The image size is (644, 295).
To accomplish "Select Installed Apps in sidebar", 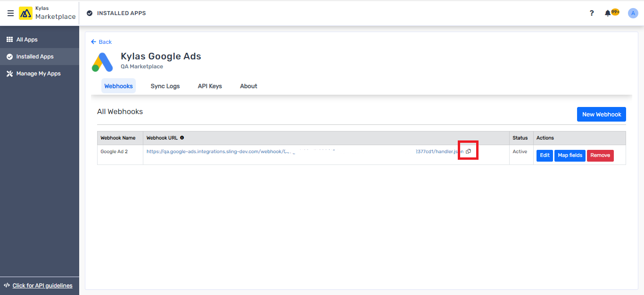I will coord(40,57).
